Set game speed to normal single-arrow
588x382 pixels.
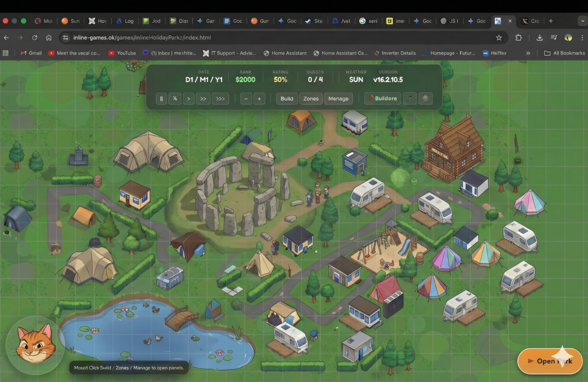pos(188,98)
